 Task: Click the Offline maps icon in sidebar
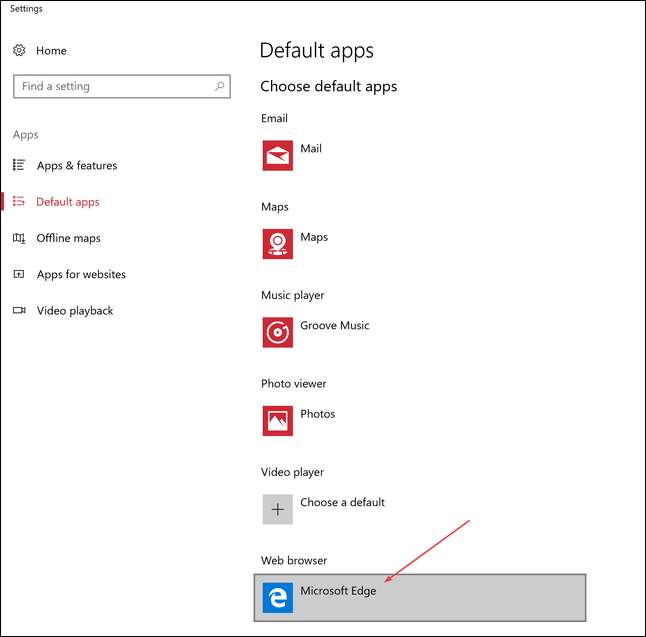tap(19, 238)
